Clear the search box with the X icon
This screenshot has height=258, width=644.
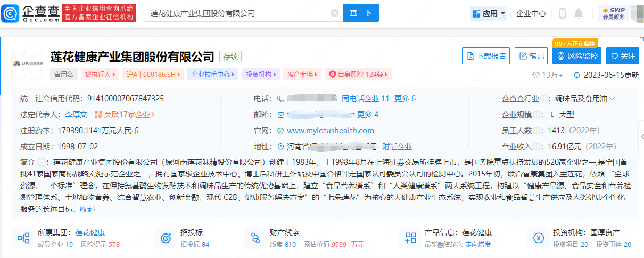coord(334,13)
